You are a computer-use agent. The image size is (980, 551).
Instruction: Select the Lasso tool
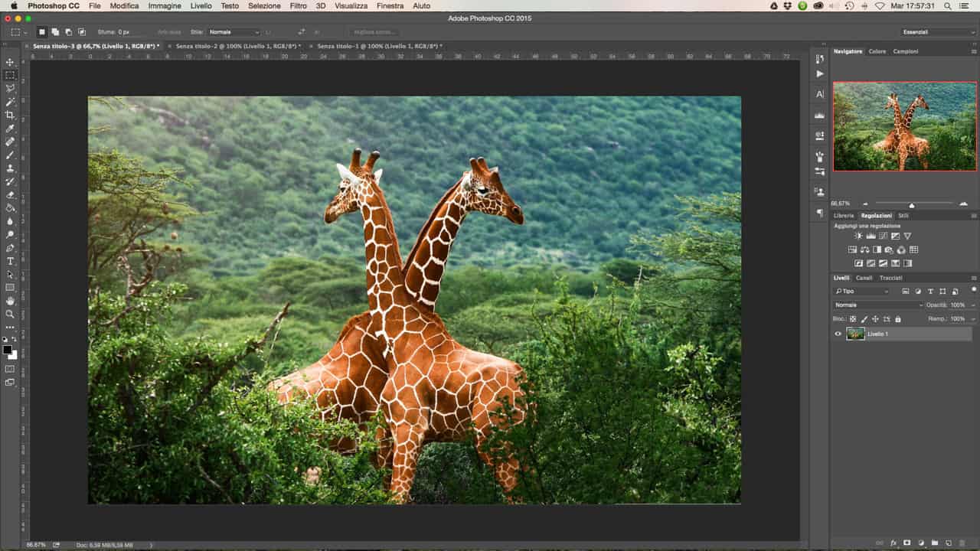pyautogui.click(x=10, y=88)
